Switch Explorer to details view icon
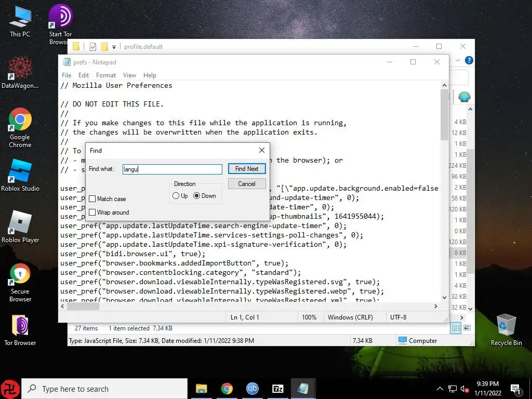This screenshot has width=532, height=399. pyautogui.click(x=456, y=328)
